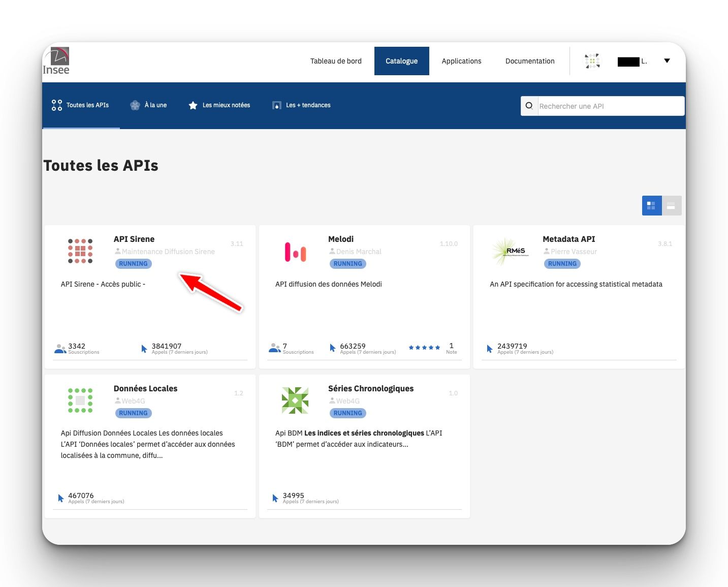Click Données Locales calls cursor icon
The image size is (728, 587).
pos(61,498)
